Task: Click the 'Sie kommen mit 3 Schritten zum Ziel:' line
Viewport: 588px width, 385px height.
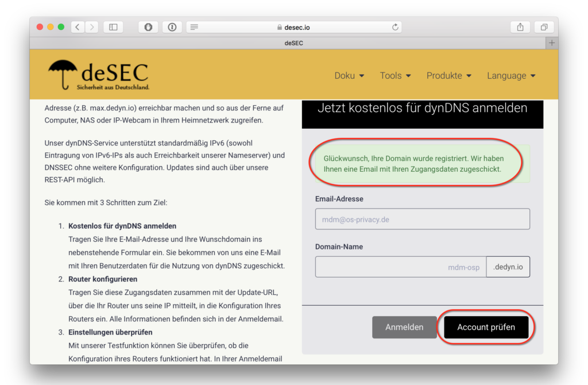Action: (x=106, y=203)
